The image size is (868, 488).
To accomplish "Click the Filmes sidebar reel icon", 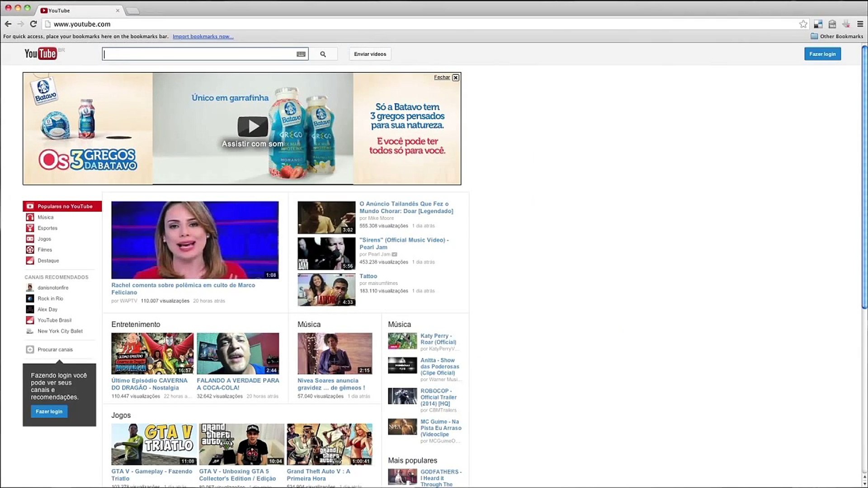I will [30, 250].
